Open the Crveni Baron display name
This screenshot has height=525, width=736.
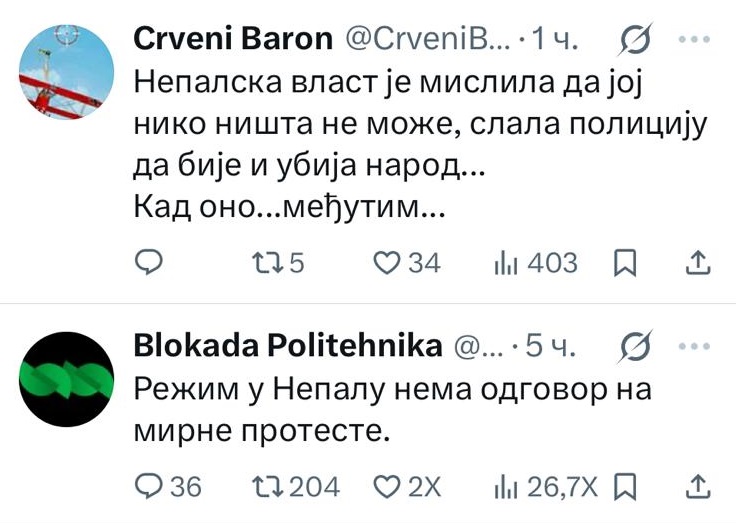233,39
